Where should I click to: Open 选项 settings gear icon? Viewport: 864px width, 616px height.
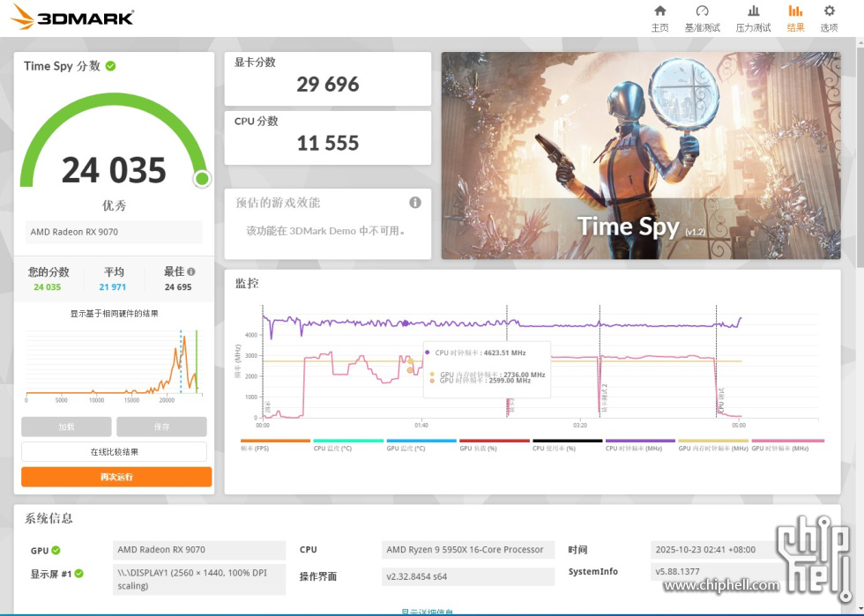pyautogui.click(x=829, y=11)
